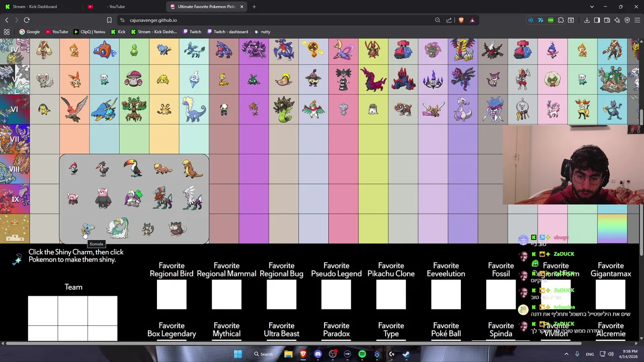
Task: Select Gumshoos in the popup
Action: click(x=193, y=169)
